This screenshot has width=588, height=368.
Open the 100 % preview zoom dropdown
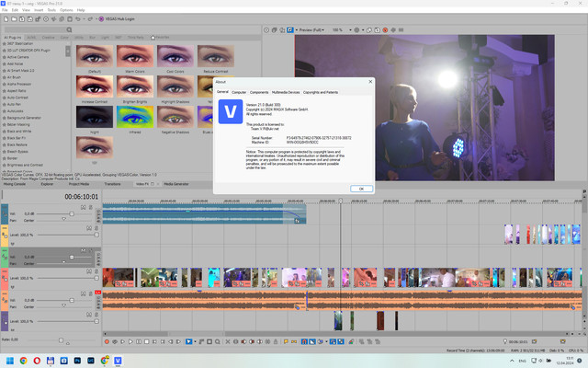coord(350,29)
